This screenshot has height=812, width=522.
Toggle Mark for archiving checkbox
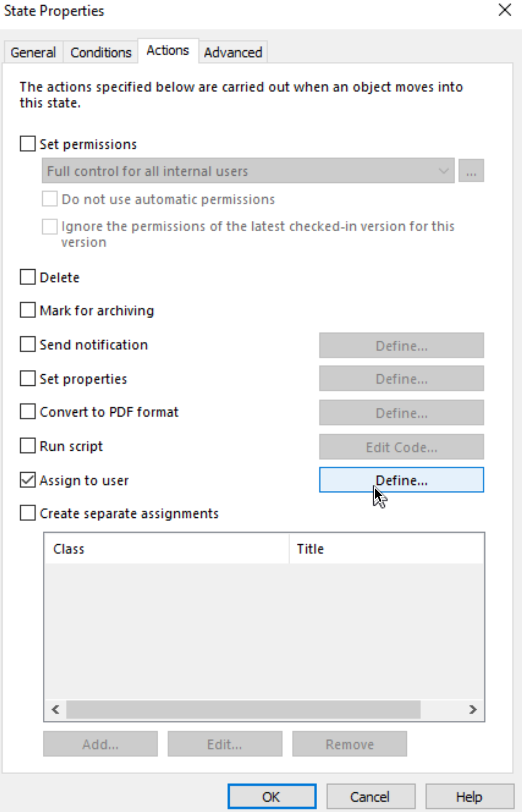[28, 310]
